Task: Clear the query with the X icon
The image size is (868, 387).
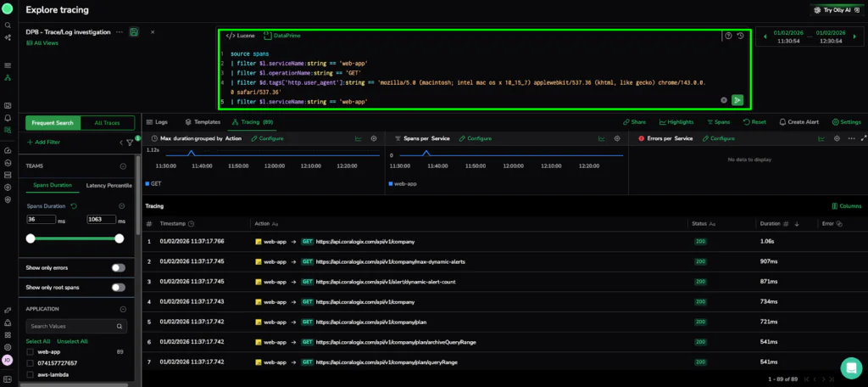Action: pos(723,100)
